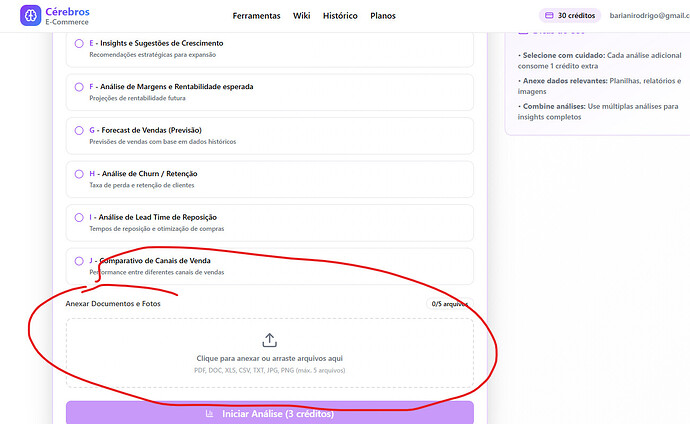
Task: Click 'Tempos de reposição e otimização de compras'
Action: [x=157, y=229]
